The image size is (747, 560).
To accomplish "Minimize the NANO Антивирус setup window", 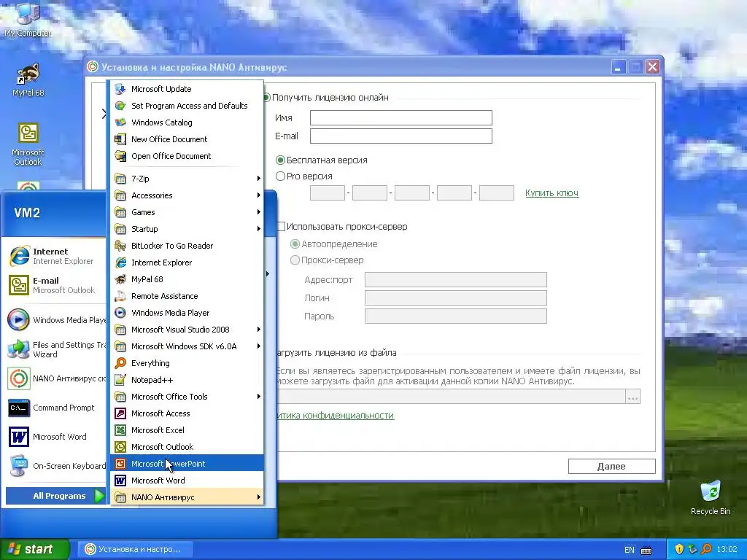I will [x=619, y=66].
